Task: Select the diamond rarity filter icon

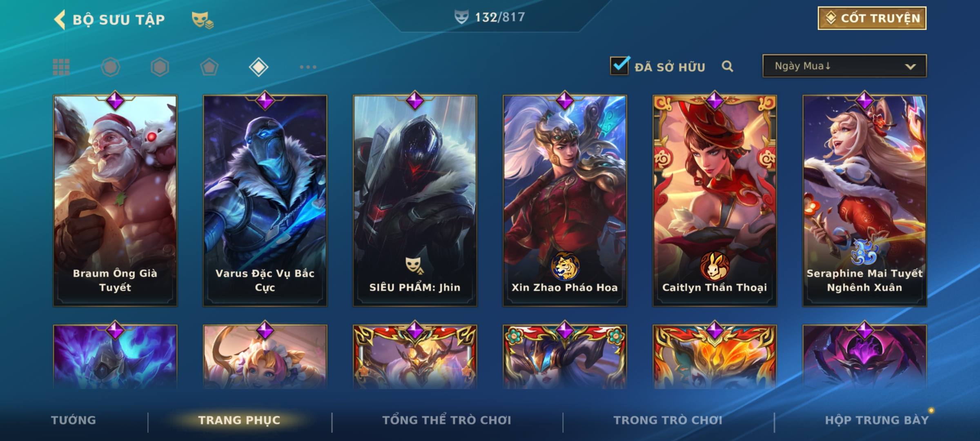Action: [258, 67]
